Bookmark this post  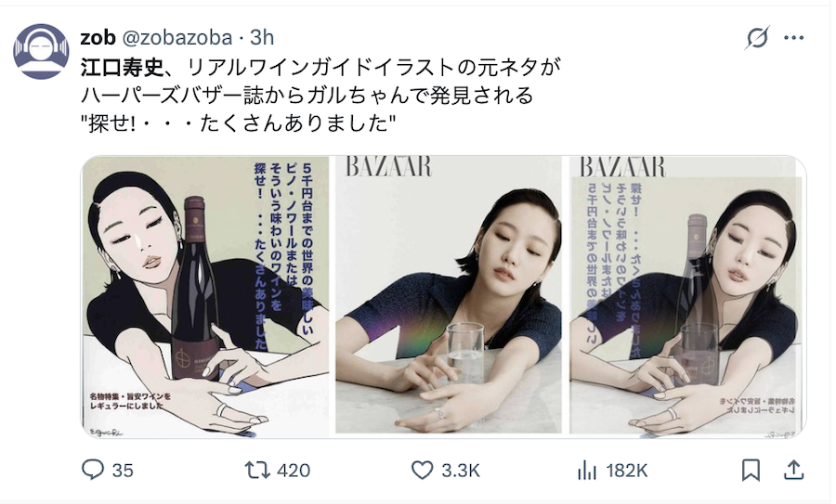tap(751, 470)
